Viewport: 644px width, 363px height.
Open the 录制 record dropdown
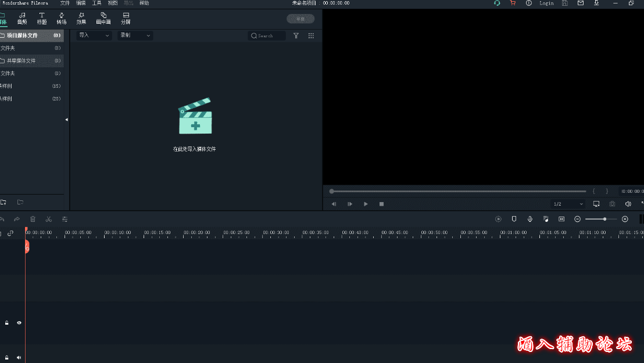[135, 35]
